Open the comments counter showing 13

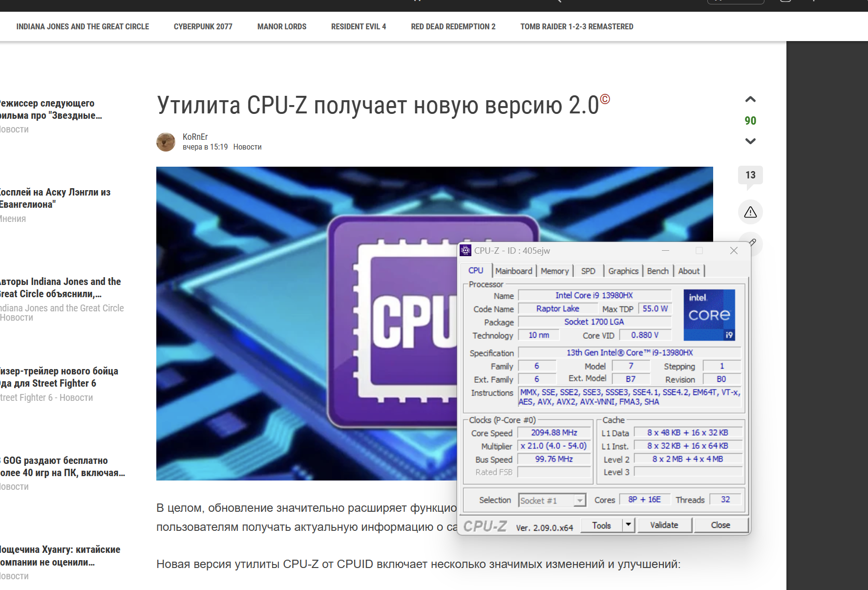pos(750,175)
